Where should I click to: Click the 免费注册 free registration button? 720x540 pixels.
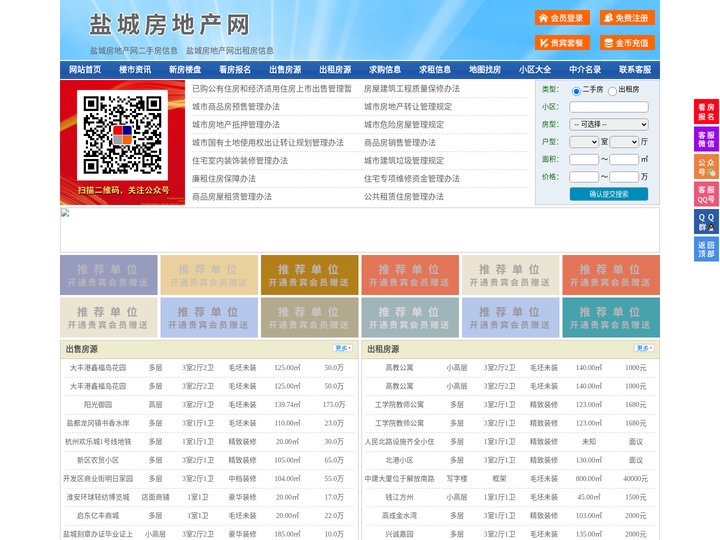point(627,18)
